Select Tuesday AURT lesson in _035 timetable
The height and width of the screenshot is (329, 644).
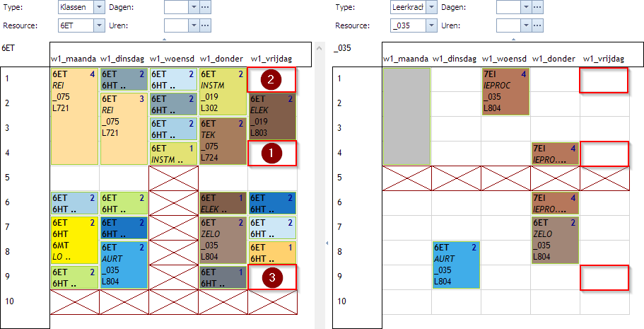click(456, 265)
